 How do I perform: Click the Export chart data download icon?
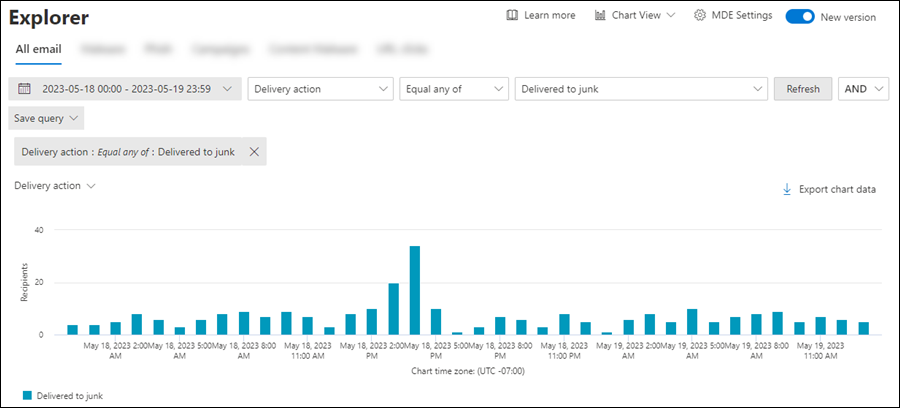[x=786, y=189]
